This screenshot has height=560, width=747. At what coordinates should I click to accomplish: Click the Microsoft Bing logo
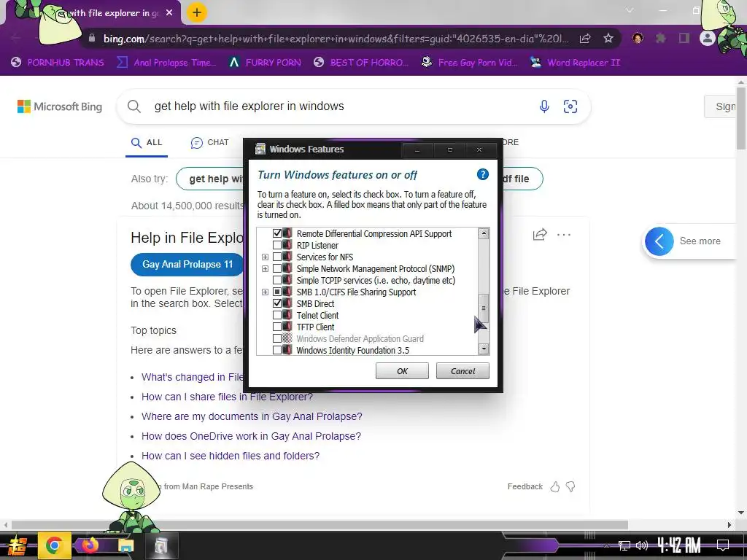click(60, 106)
